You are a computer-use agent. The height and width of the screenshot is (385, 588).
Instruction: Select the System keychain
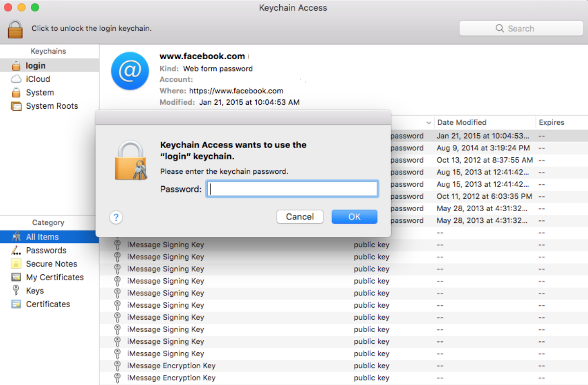(x=40, y=93)
